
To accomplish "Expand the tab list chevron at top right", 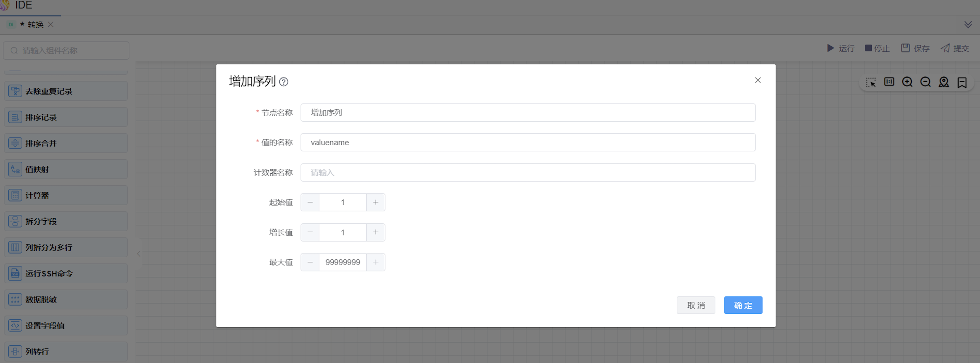I will click(x=968, y=25).
